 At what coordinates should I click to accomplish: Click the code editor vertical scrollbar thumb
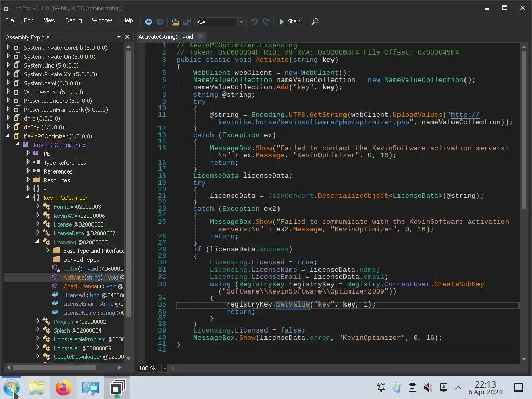[x=524, y=129]
